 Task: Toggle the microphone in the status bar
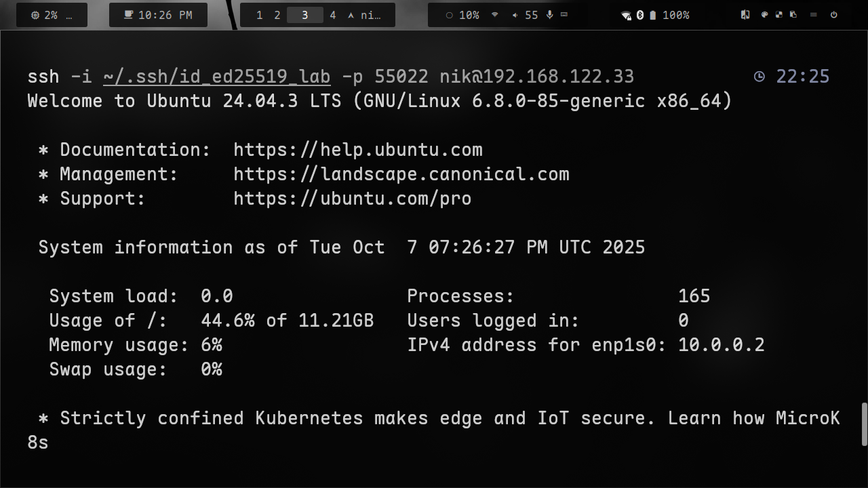(x=549, y=15)
